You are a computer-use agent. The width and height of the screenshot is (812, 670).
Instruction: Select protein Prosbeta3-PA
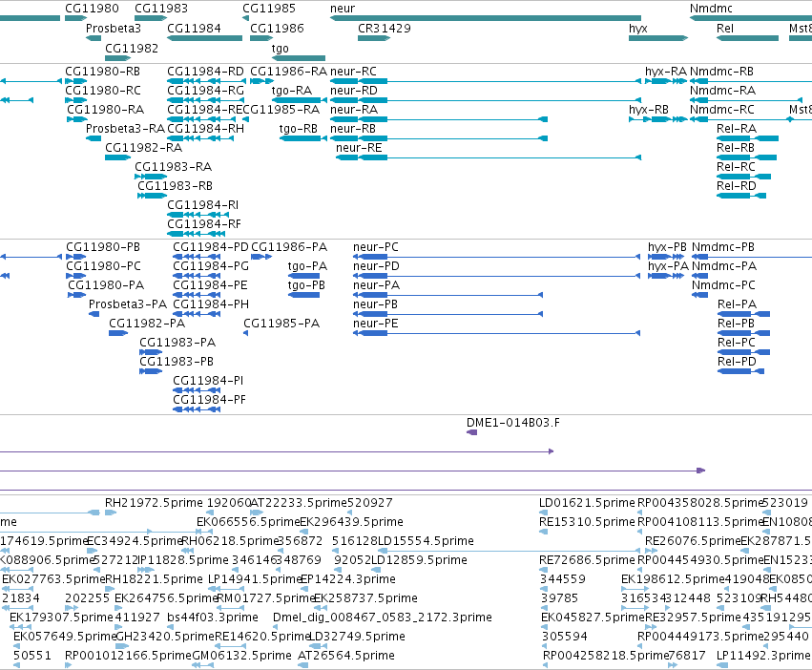coord(128,304)
